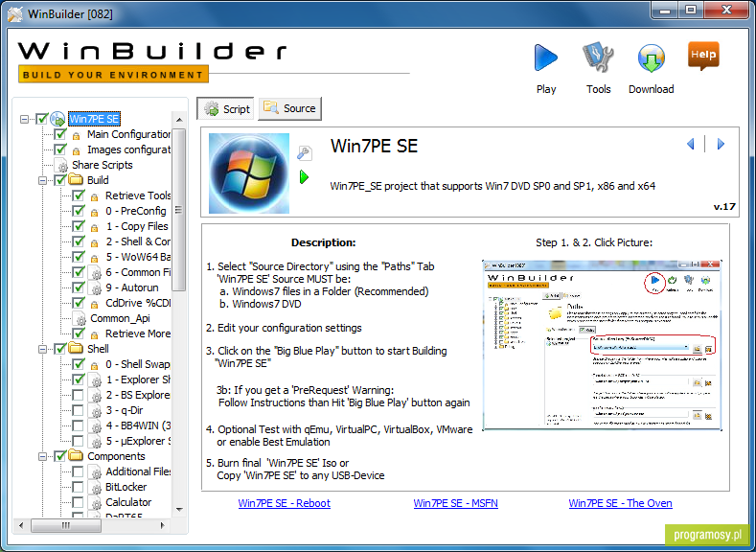Image resolution: width=756 pixels, height=552 pixels.
Task: Click the horizontal tree scrollbar thumb
Action: (66, 525)
